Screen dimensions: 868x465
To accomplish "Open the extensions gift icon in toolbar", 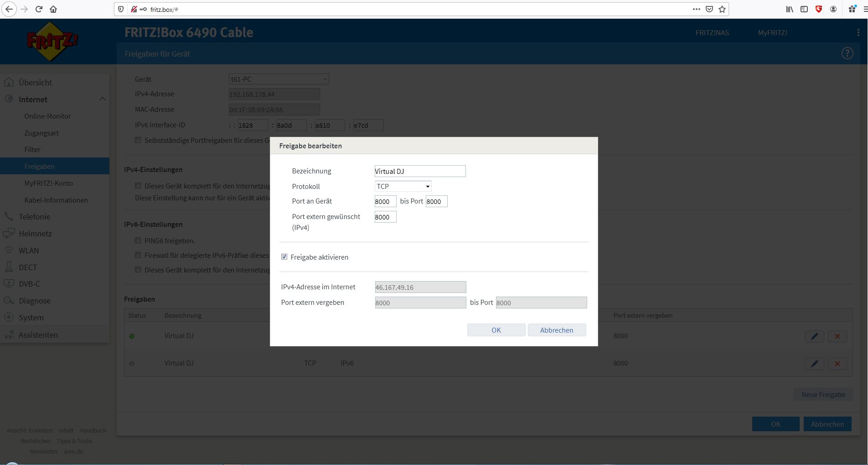I will (852, 9).
